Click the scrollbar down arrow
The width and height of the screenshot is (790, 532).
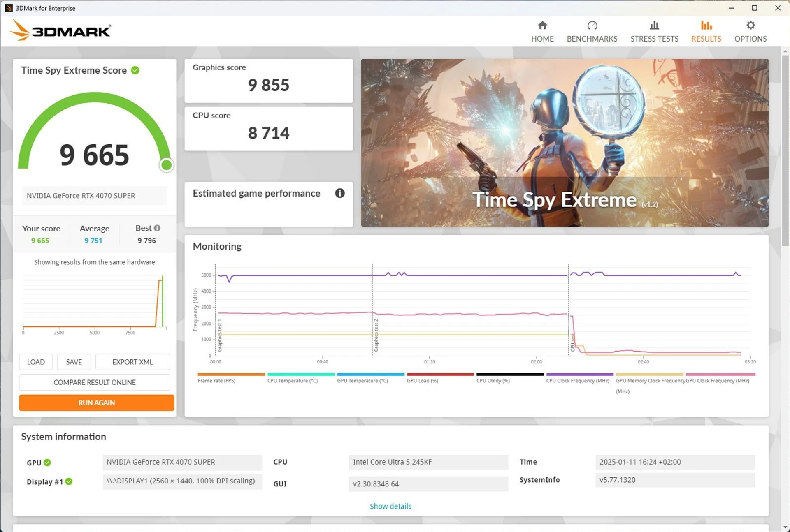[x=785, y=527]
